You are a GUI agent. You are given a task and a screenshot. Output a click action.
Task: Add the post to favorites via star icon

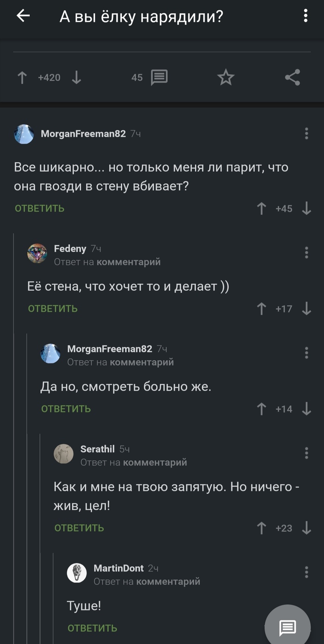pyautogui.click(x=225, y=78)
